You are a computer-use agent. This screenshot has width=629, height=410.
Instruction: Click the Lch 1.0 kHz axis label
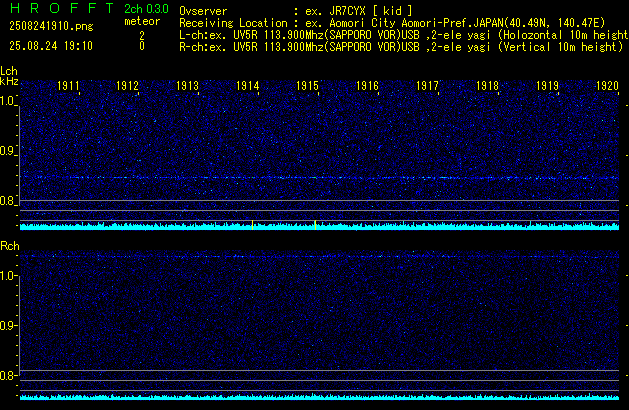coord(7,101)
